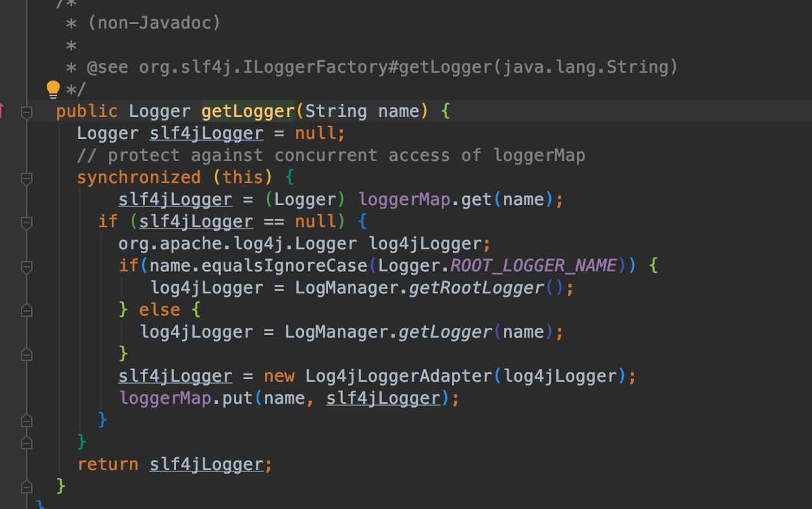812x509 pixels.
Task: Click the new keyword
Action: coord(279,376)
